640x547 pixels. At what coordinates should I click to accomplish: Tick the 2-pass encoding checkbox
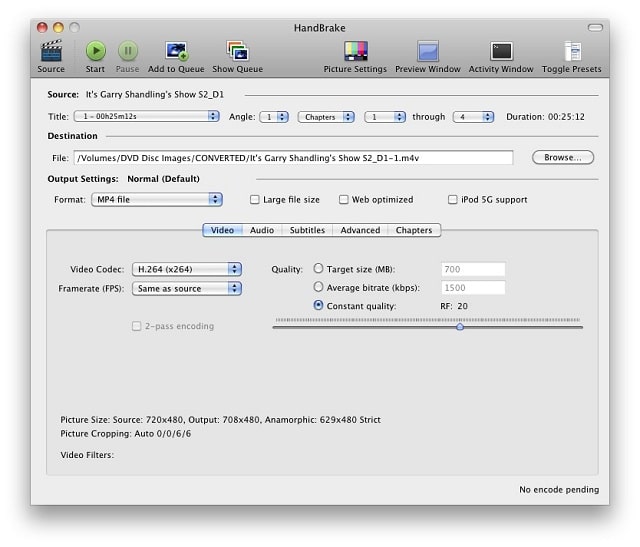pyautogui.click(x=136, y=326)
